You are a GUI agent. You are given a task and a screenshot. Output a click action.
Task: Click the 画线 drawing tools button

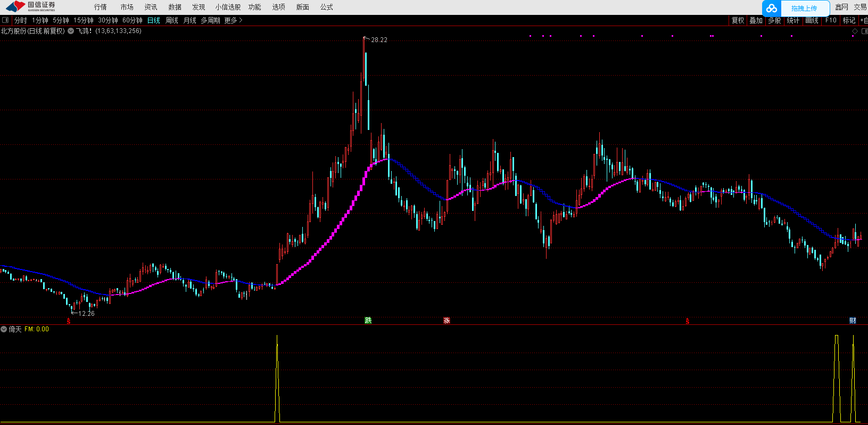812,20
